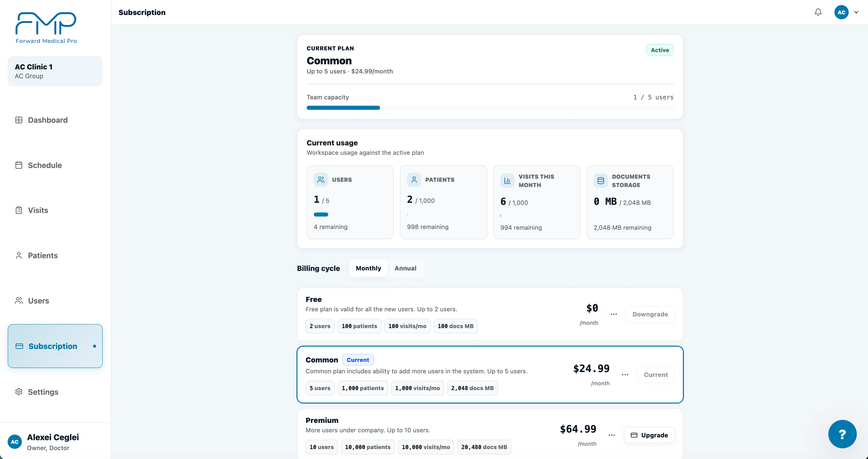Expand the header account menu chevron
868x459 pixels.
click(856, 12)
